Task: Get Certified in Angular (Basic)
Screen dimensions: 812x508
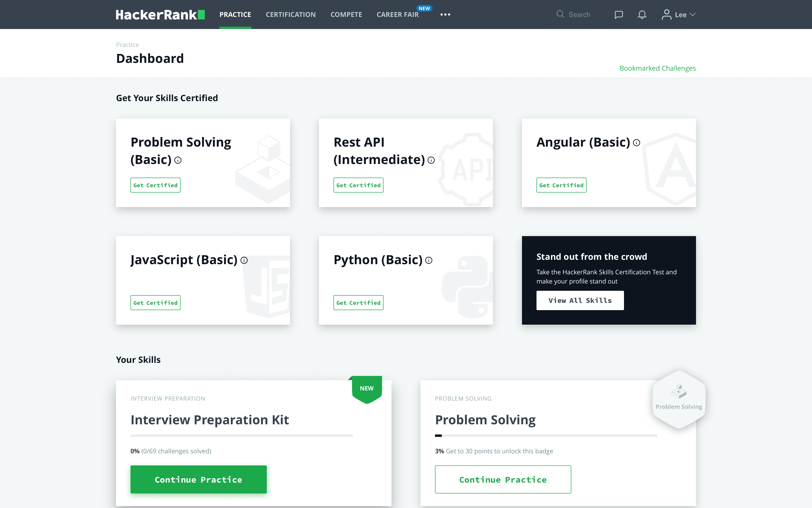Action: (x=561, y=185)
